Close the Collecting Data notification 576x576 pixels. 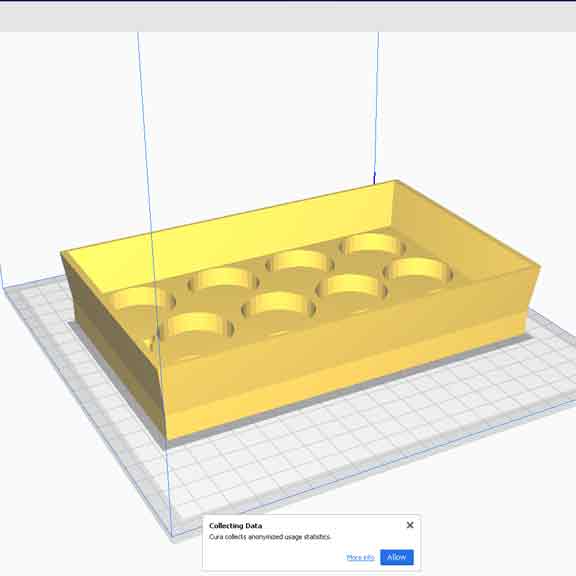[x=410, y=525]
